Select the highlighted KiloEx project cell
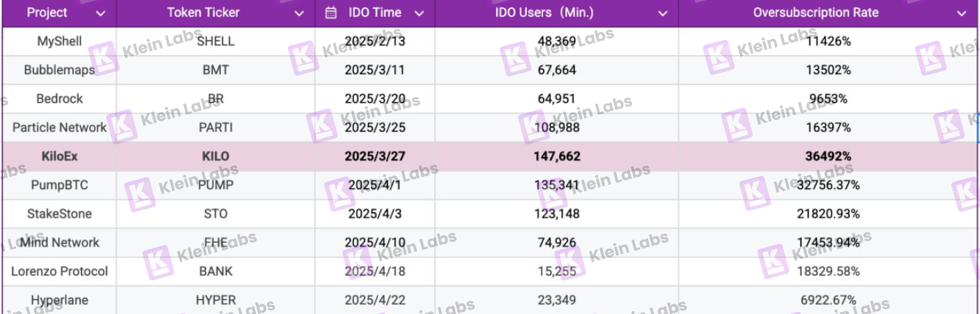Image resolution: width=980 pixels, height=314 pixels. coord(59,156)
